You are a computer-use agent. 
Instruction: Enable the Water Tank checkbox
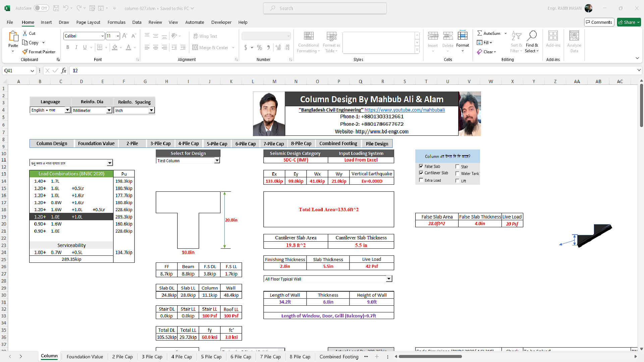point(457,174)
